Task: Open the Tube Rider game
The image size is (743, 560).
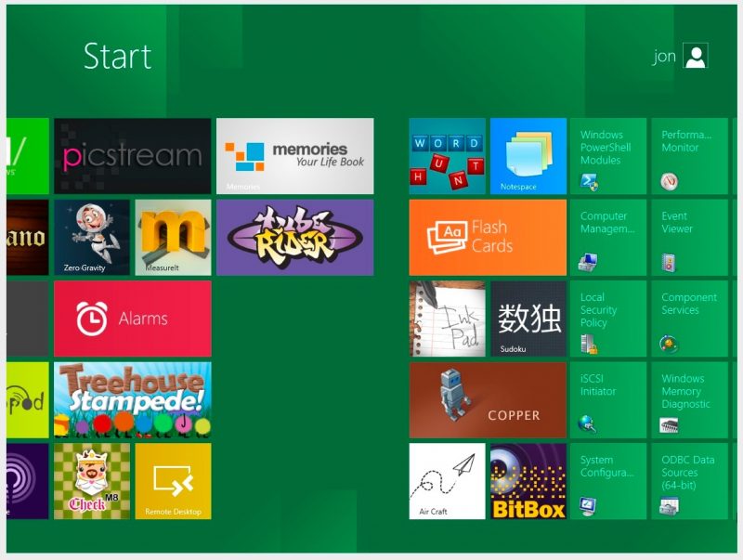Action: click(x=294, y=237)
